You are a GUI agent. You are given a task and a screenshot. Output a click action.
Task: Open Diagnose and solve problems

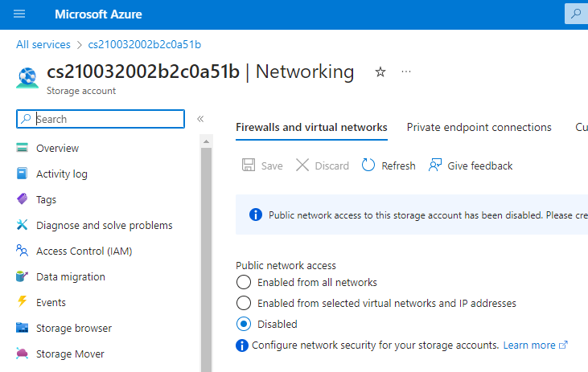(x=105, y=225)
